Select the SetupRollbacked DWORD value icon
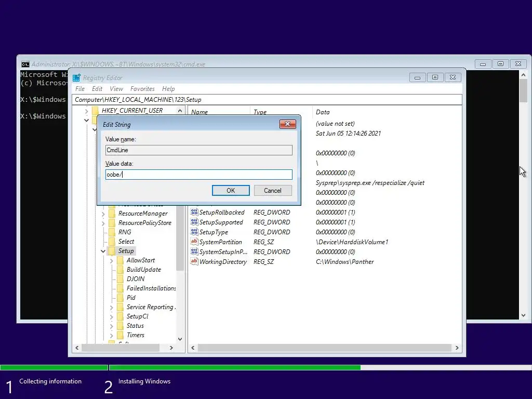The height and width of the screenshot is (399, 532). [x=194, y=212]
